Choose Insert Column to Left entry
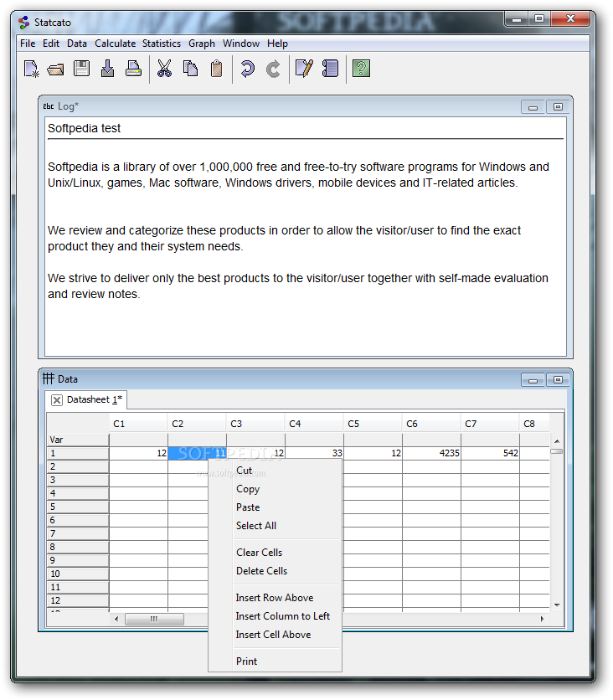Image resolution: width=613 pixels, height=700 pixels. coord(275,616)
